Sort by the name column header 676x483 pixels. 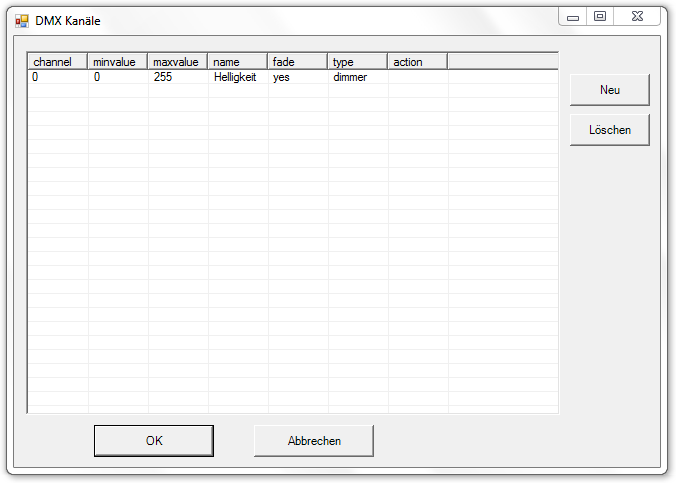click(238, 62)
